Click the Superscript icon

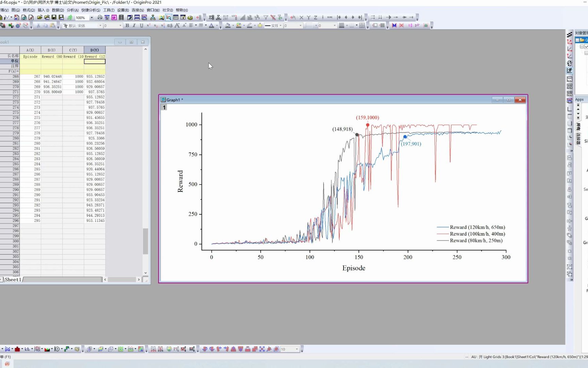(148, 26)
